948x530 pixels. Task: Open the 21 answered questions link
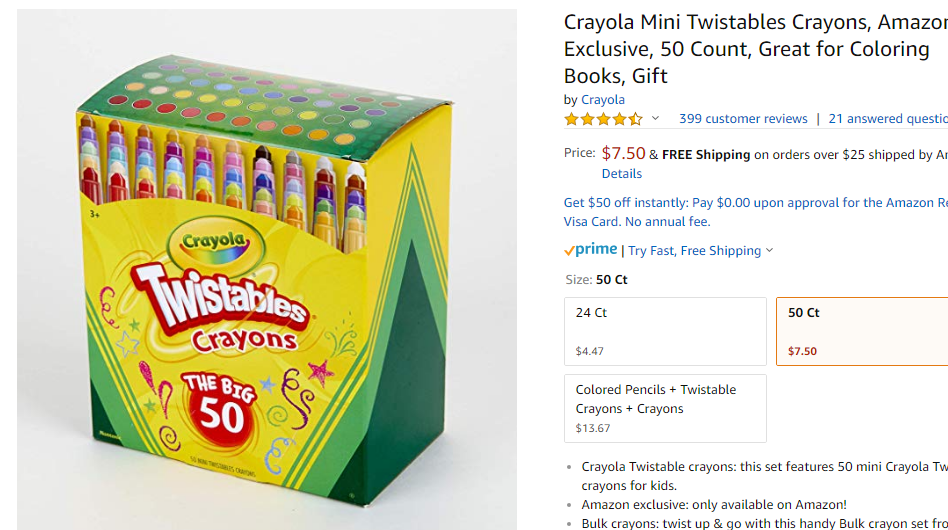click(x=888, y=118)
